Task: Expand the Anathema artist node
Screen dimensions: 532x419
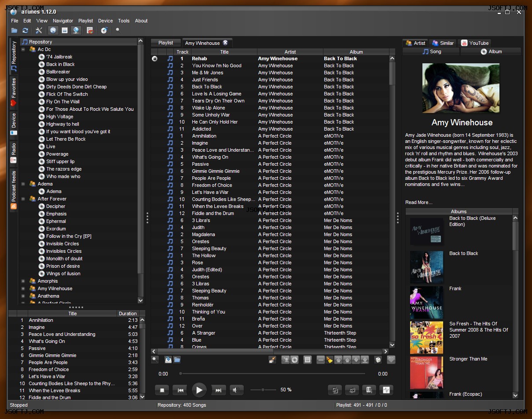Action: (x=23, y=296)
